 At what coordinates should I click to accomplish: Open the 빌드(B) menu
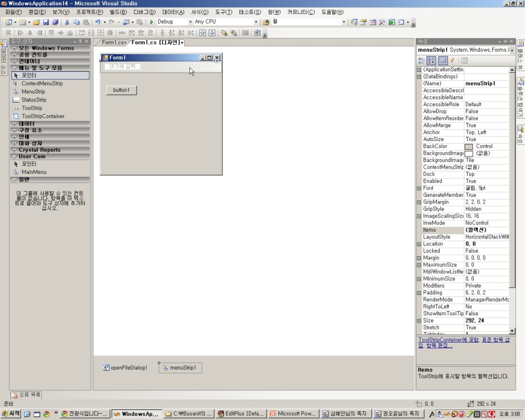pyautogui.click(x=118, y=12)
